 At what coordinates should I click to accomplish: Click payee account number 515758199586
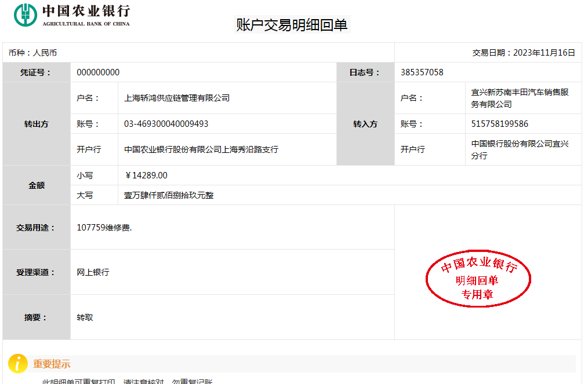pos(499,124)
